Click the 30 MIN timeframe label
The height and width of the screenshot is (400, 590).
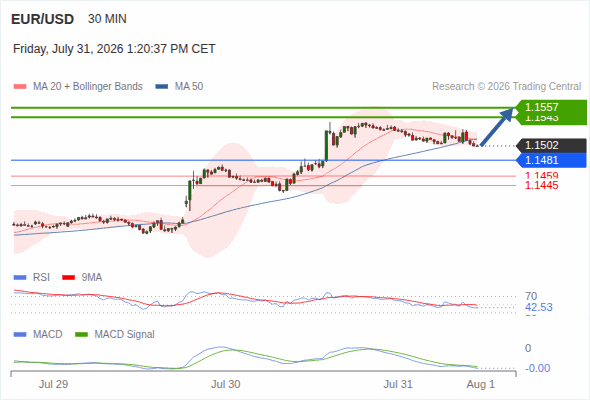coord(107,19)
